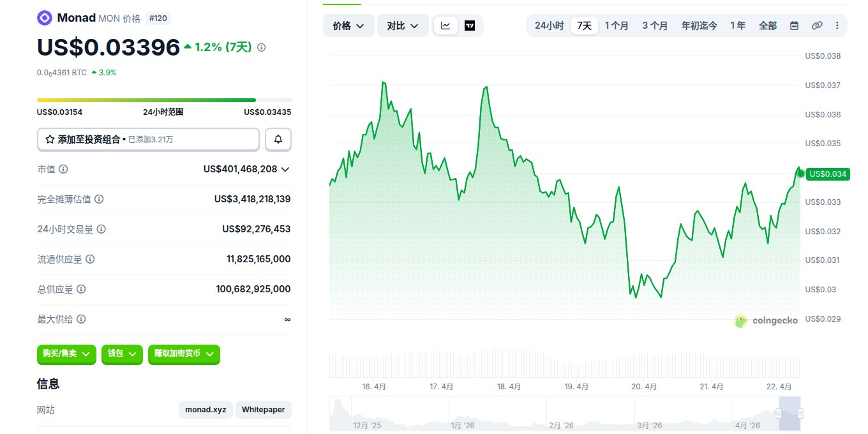Switch to line chart view icon
The width and height of the screenshot is (868, 434).
pyautogui.click(x=445, y=26)
